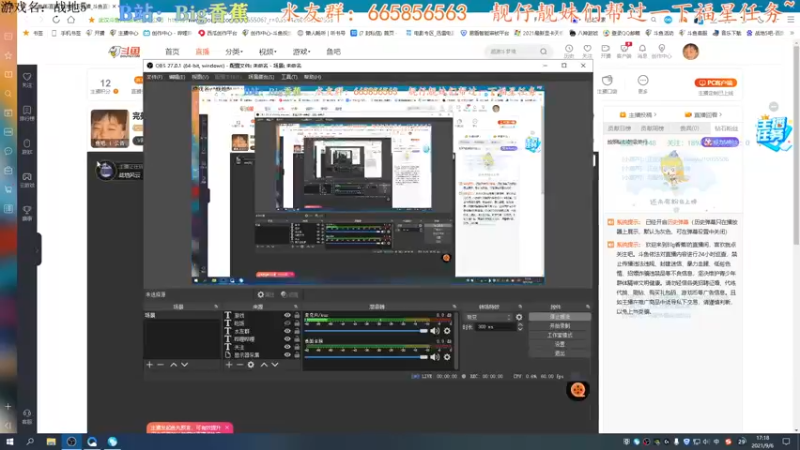Remove the selected source in OBS
The height and width of the screenshot is (450, 800).
[239, 365]
